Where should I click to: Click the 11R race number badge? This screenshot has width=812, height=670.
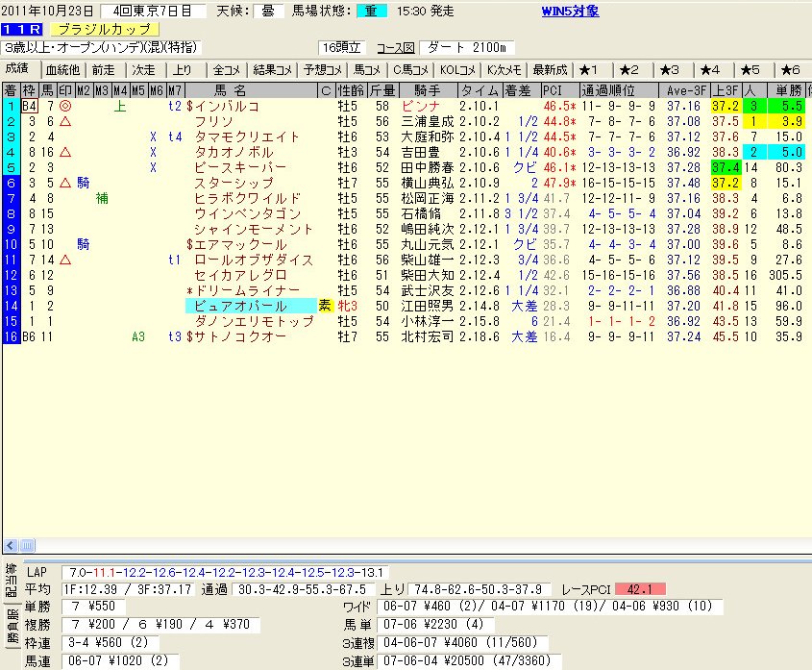click(22, 30)
